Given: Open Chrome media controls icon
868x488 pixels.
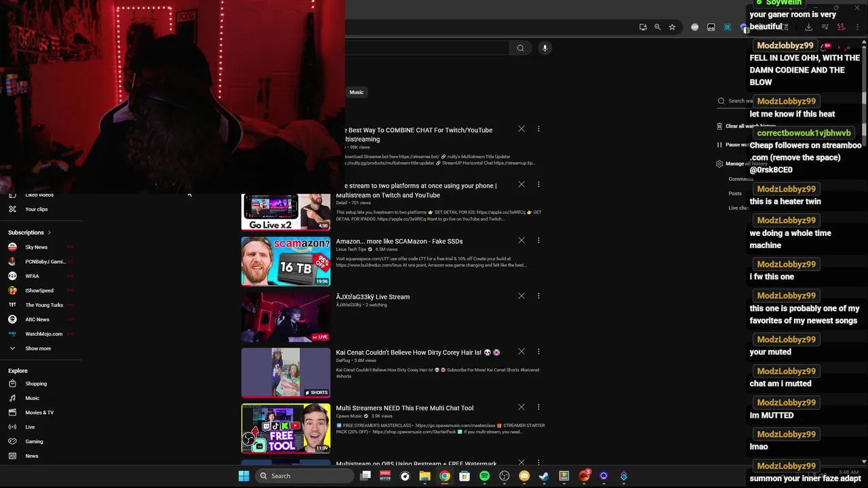Looking at the screenshot, I should coord(825,27).
